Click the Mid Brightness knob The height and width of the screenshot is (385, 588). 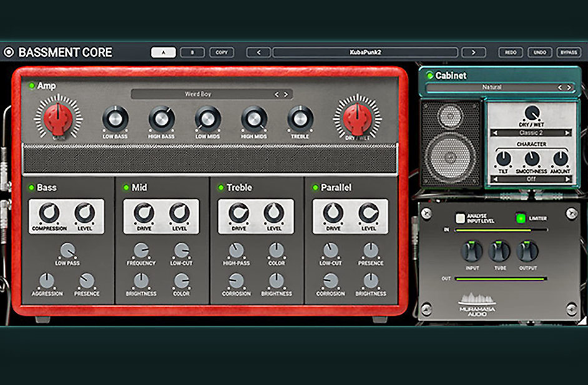point(141,281)
